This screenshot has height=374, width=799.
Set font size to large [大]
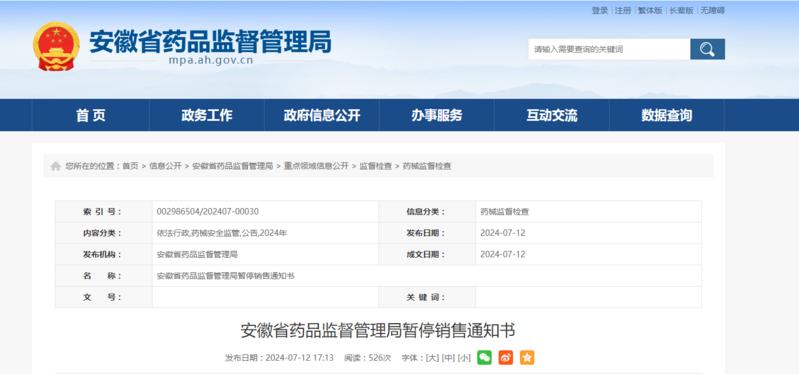432,358
